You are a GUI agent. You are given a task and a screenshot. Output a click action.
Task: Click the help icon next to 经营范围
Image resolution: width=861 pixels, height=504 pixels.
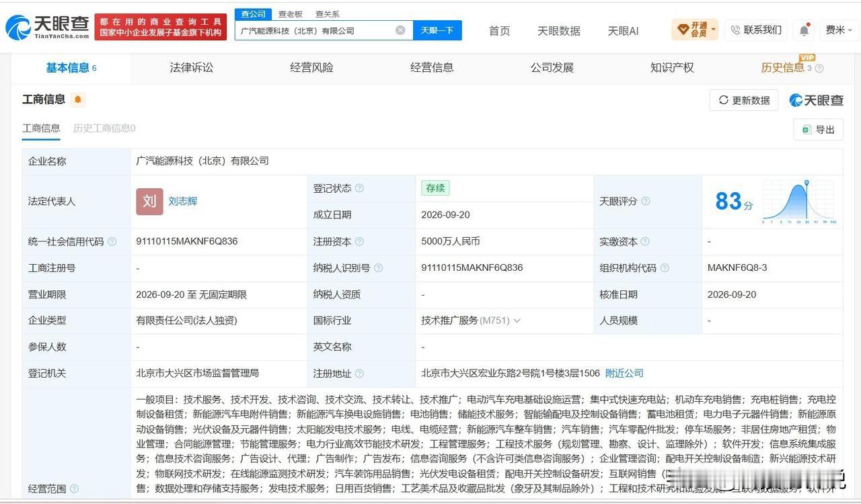click(74, 489)
